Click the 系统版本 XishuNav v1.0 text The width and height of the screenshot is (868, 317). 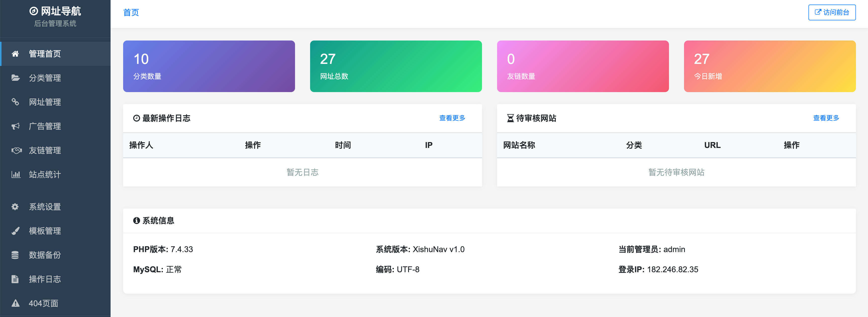[420, 250]
